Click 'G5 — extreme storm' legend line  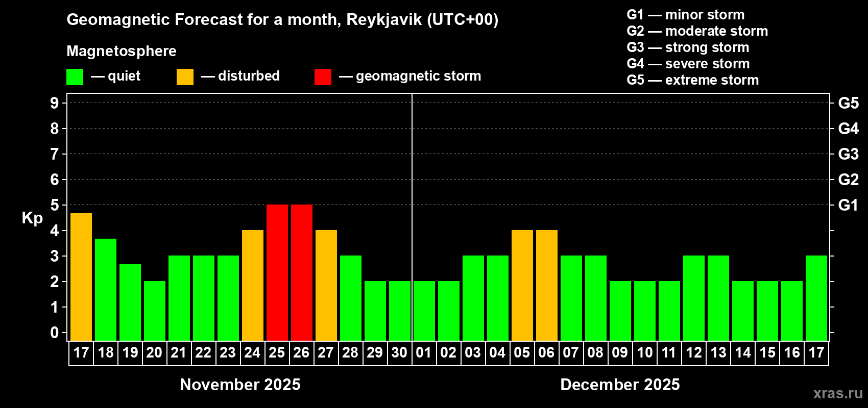click(x=693, y=80)
